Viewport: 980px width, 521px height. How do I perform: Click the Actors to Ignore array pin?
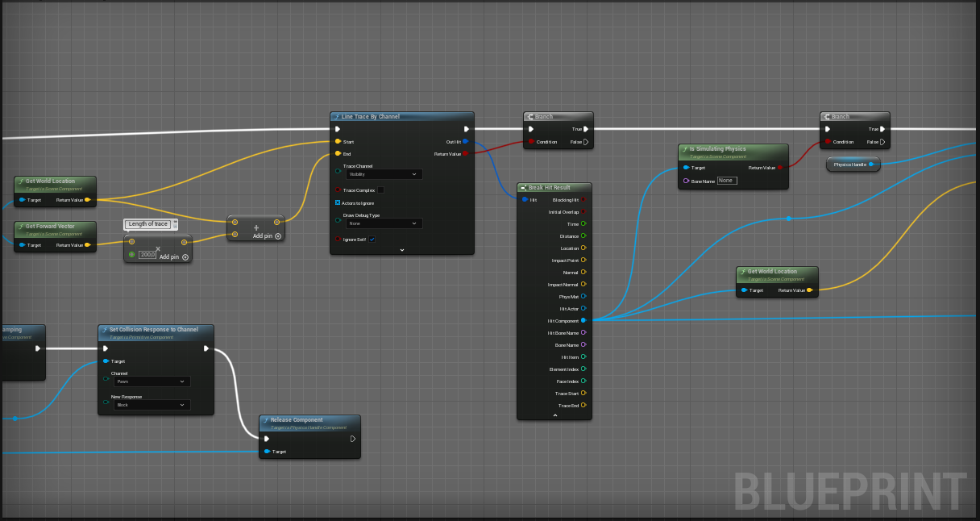(338, 202)
